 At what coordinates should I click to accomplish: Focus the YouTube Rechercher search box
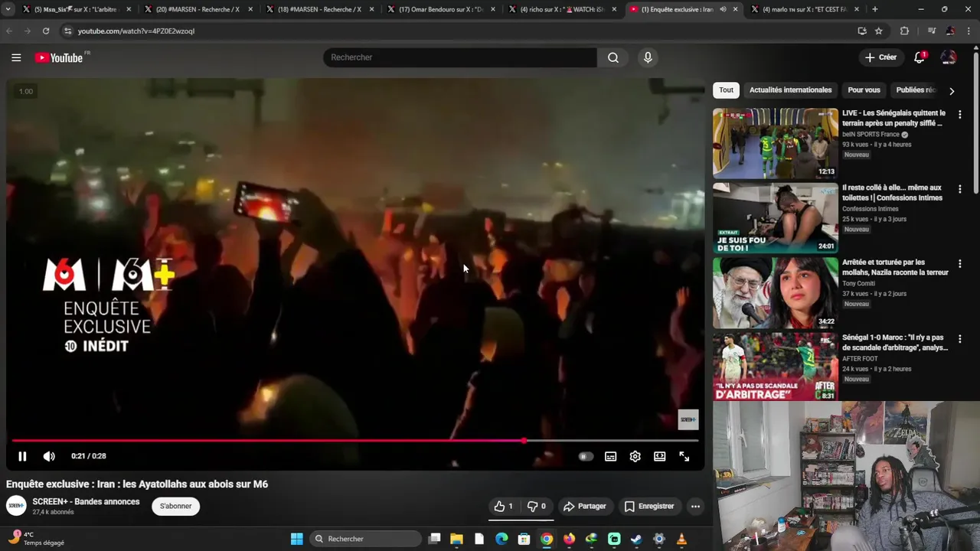[459, 57]
